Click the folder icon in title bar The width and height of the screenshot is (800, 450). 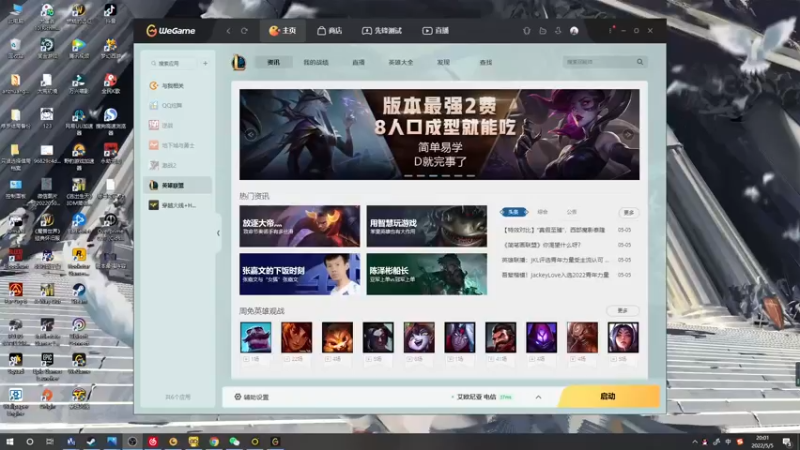click(x=543, y=31)
